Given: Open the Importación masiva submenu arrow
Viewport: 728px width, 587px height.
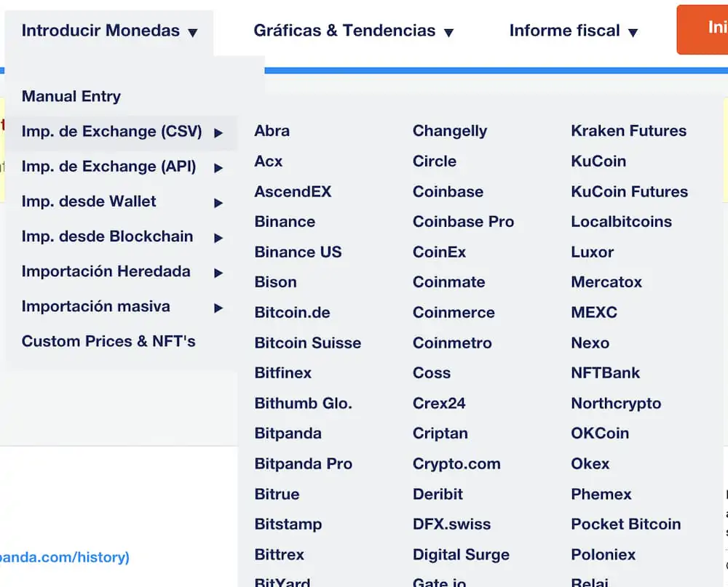Looking at the screenshot, I should coord(218,306).
